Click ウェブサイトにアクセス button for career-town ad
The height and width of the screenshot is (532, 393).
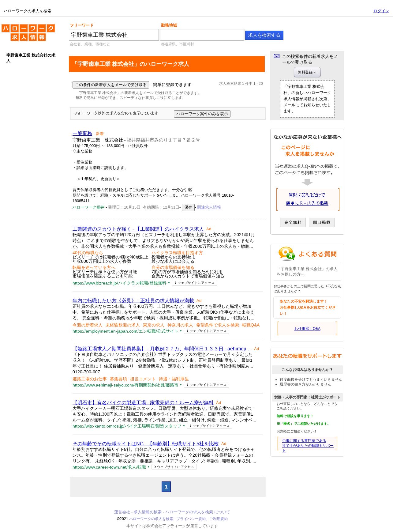[174, 467]
